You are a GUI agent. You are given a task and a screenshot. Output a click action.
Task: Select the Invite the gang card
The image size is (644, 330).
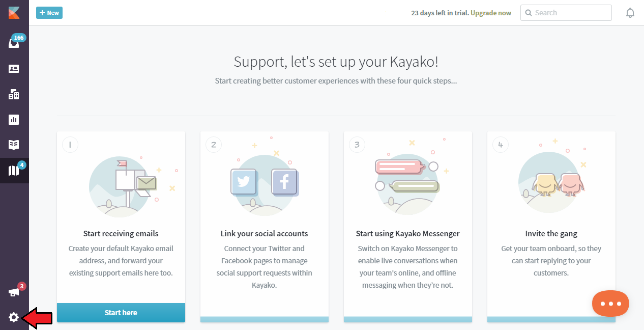(x=551, y=227)
